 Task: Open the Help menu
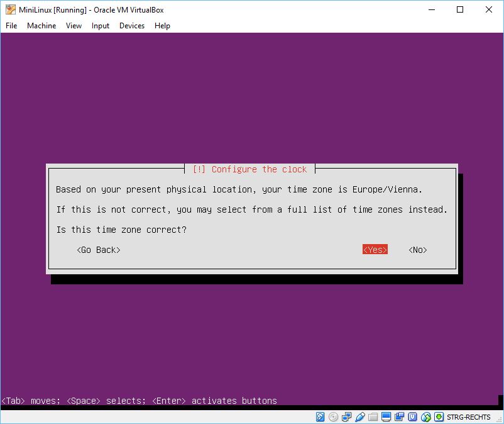click(x=162, y=26)
